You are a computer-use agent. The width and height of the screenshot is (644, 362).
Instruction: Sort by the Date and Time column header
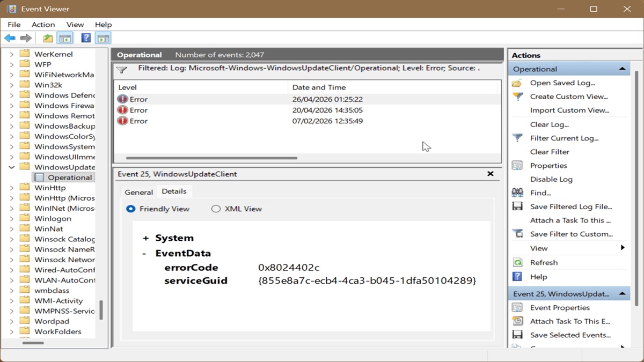pyautogui.click(x=393, y=87)
